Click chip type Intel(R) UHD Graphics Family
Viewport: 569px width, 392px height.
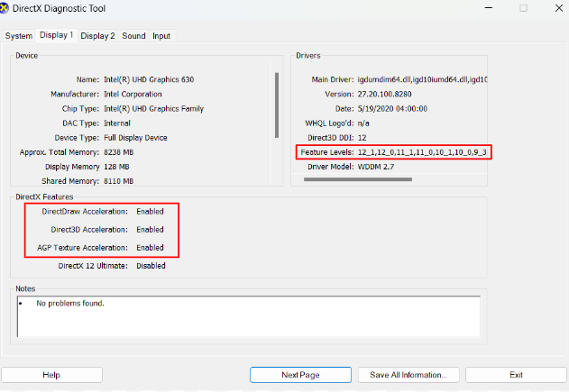(154, 109)
